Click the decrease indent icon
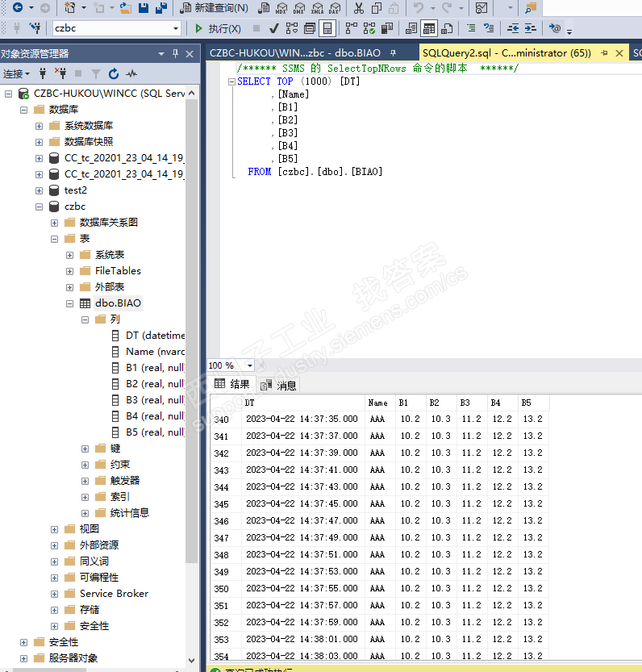The height and width of the screenshot is (672, 642). (x=513, y=29)
